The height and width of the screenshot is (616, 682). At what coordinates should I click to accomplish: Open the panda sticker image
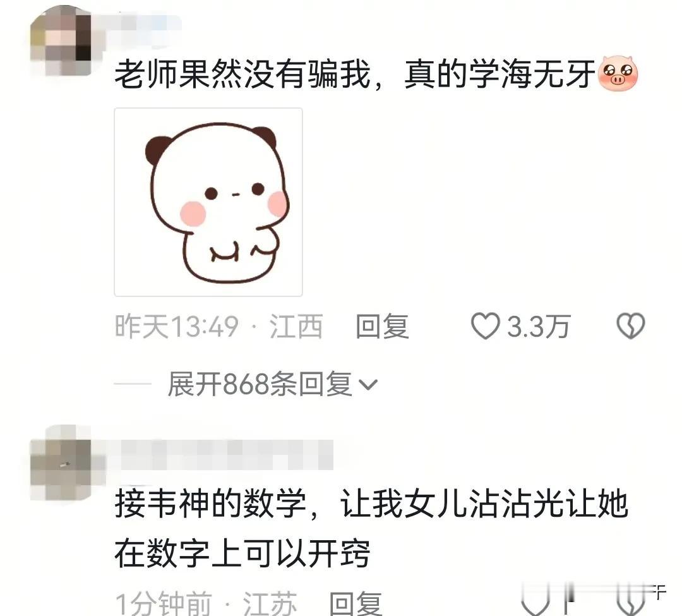(x=208, y=202)
